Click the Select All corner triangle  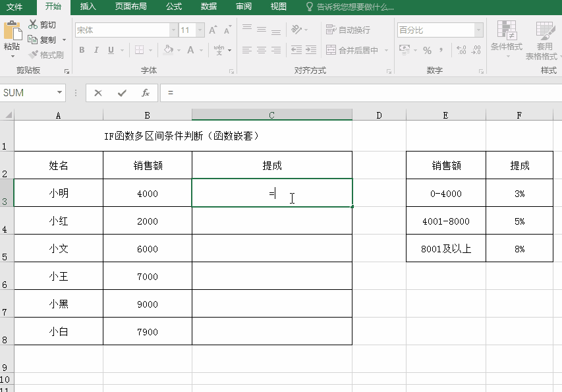tap(7, 115)
